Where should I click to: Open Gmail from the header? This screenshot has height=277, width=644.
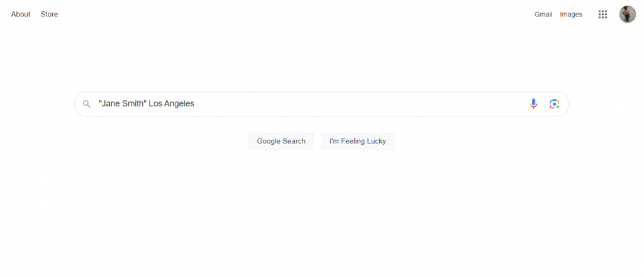pos(543,14)
